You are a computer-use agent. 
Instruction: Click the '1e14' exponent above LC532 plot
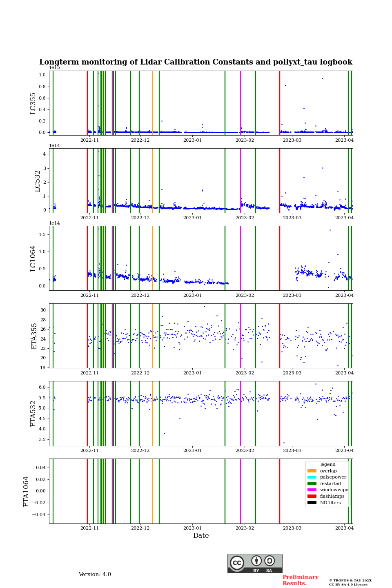tap(55, 145)
